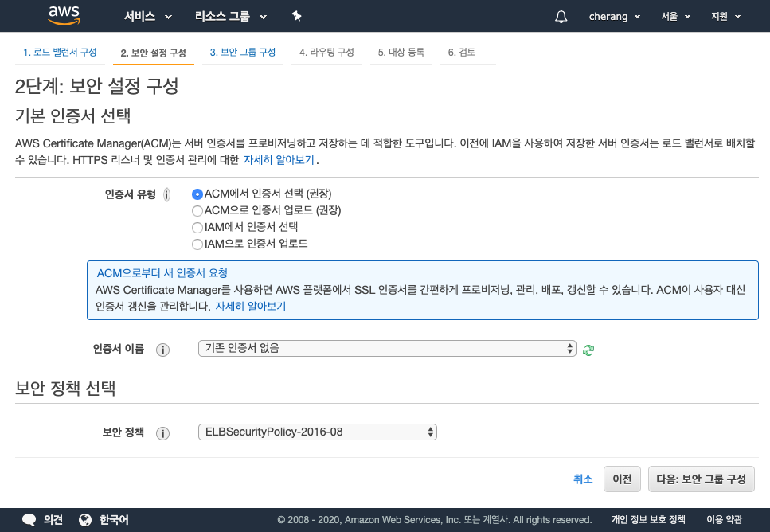Expand the 지원 support menu
Image resolution: width=770 pixels, height=532 pixels.
coord(725,16)
